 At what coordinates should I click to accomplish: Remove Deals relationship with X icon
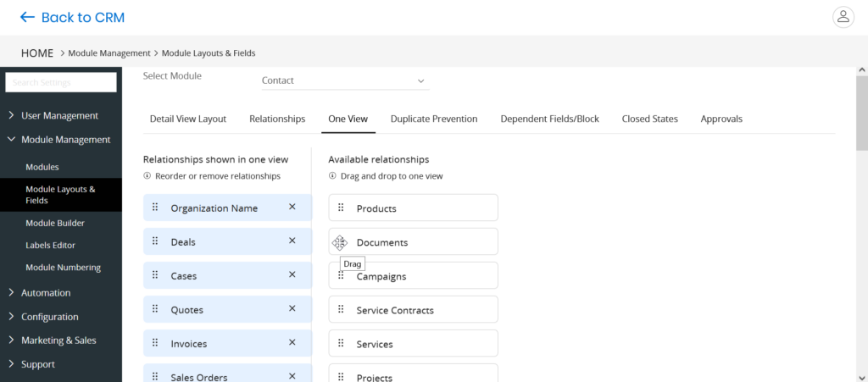[x=292, y=241]
